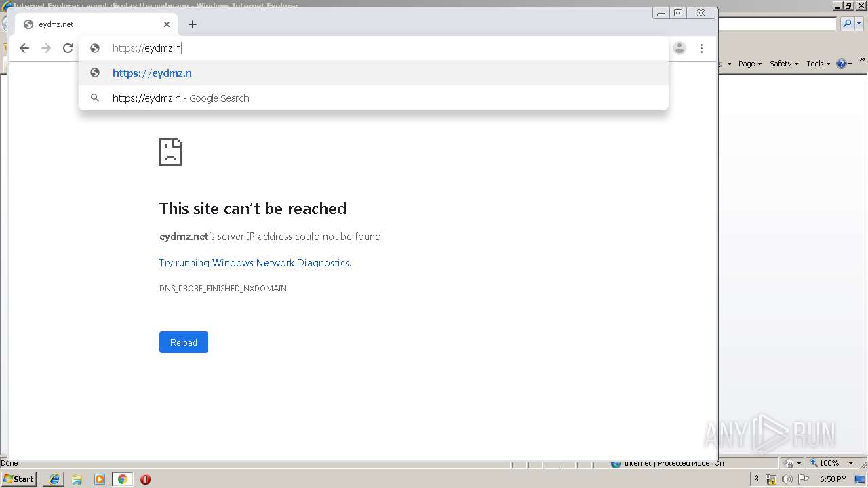Expand the IE command bar overflow chevron
The width and height of the screenshot is (868, 488).
(863, 60)
